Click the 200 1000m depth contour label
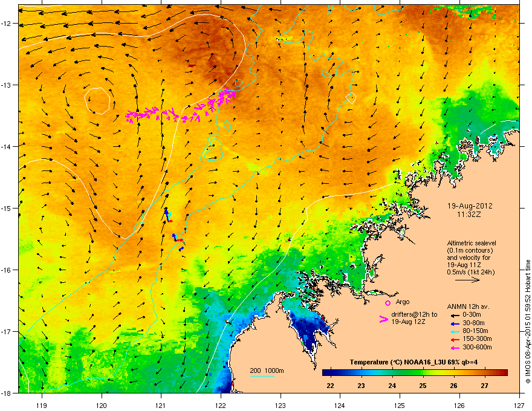 pos(267,371)
